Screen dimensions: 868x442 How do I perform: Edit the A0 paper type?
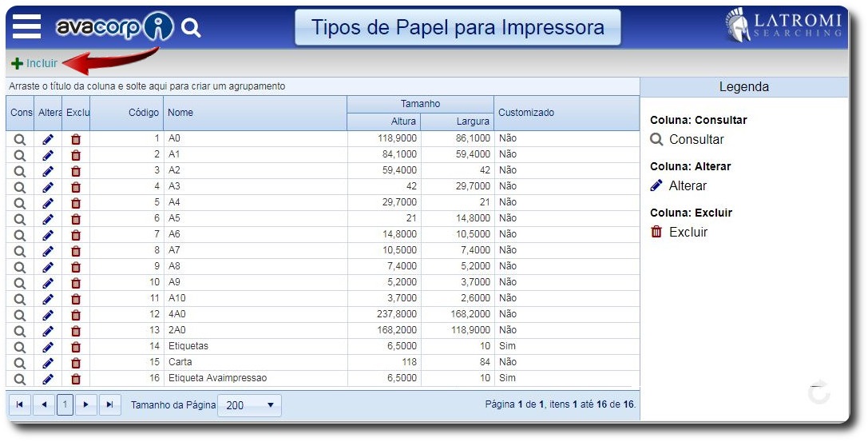tap(48, 139)
